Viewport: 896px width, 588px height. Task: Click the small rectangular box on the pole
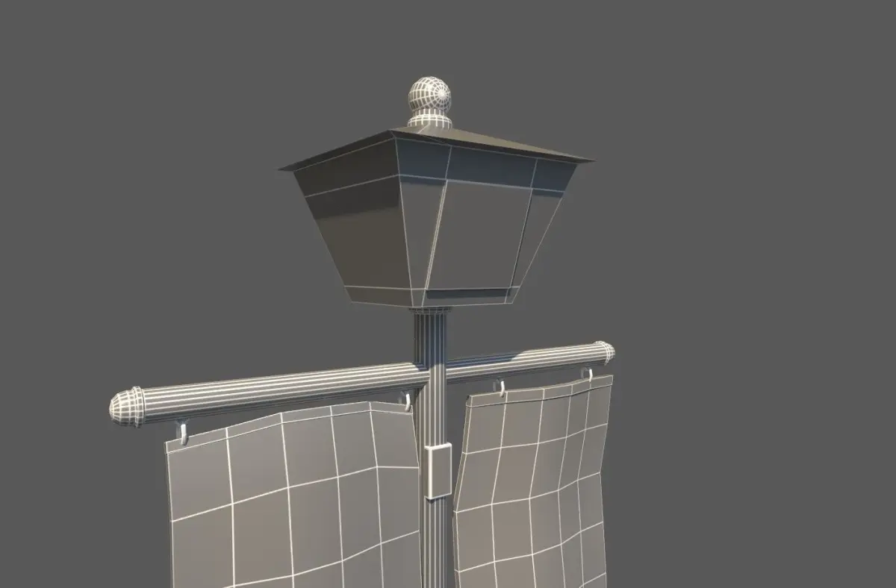point(437,470)
